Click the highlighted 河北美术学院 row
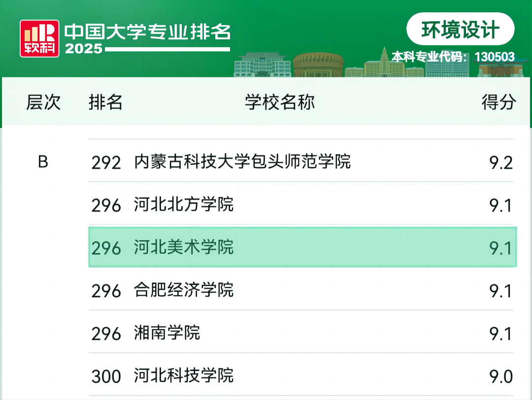532x400 pixels. (302, 247)
